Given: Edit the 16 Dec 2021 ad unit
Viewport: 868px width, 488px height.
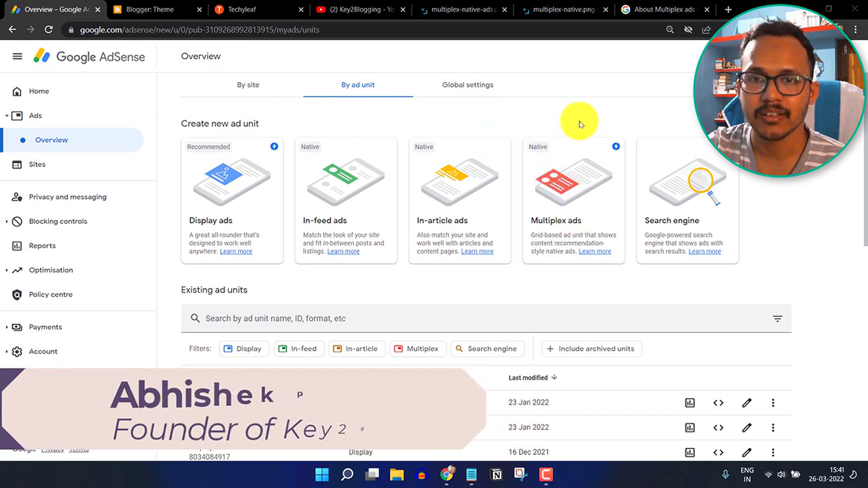Looking at the screenshot, I should click(x=747, y=452).
